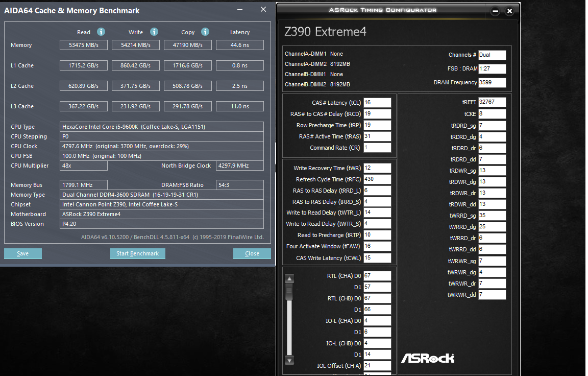Minimize the ASRock Timing Configurator window
This screenshot has width=588, height=376.
tap(496, 11)
